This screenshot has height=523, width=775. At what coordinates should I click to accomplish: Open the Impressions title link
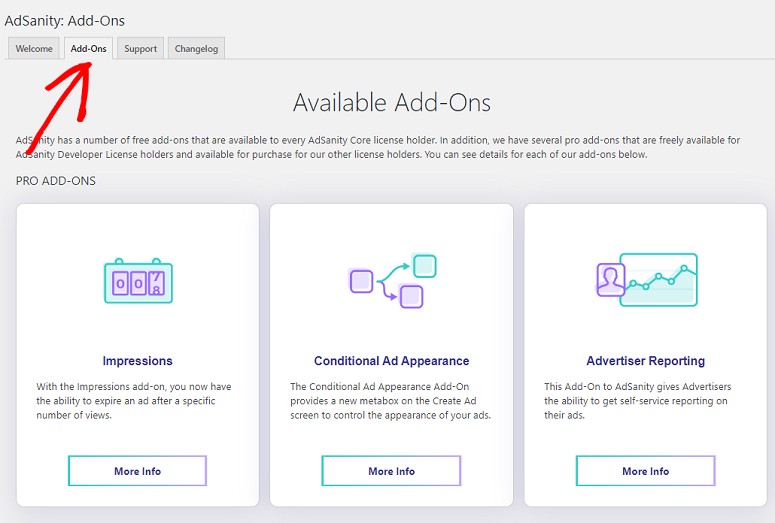(137, 361)
